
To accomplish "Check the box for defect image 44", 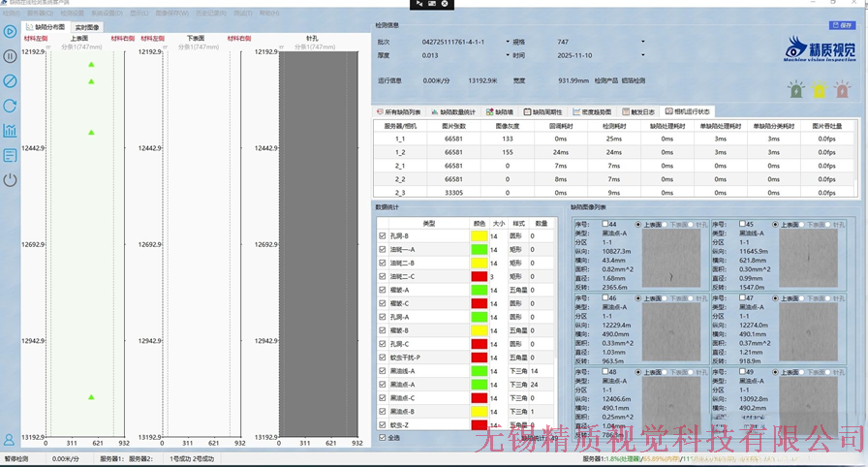I will (x=605, y=224).
